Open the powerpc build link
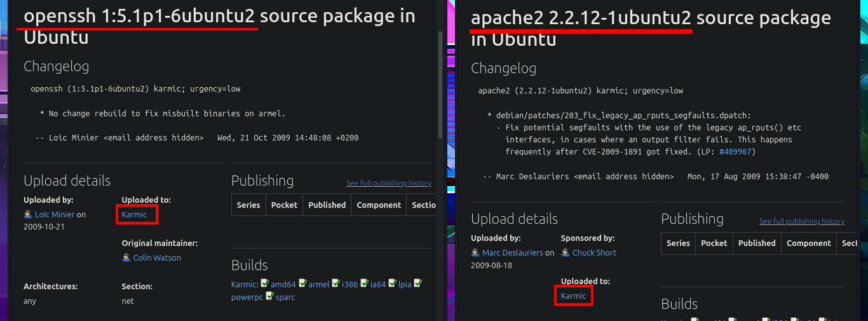 click(247, 297)
